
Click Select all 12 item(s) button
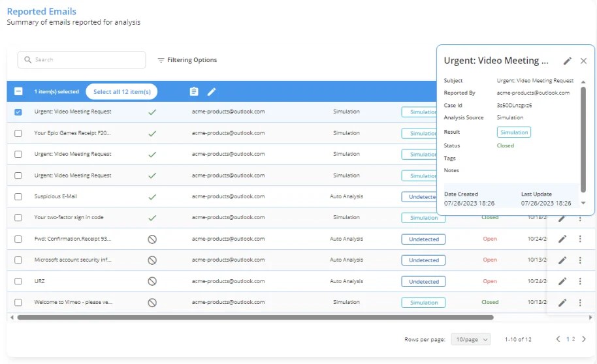122,92
